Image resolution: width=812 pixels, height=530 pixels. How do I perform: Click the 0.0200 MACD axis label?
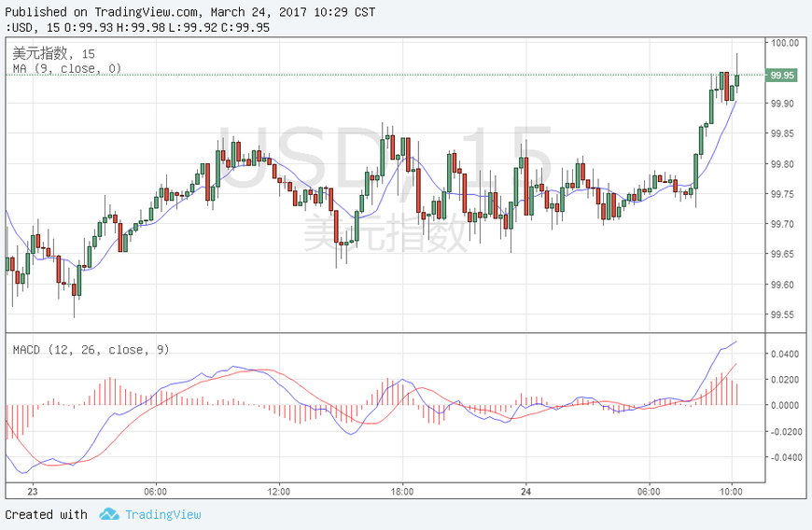pyautogui.click(x=785, y=380)
